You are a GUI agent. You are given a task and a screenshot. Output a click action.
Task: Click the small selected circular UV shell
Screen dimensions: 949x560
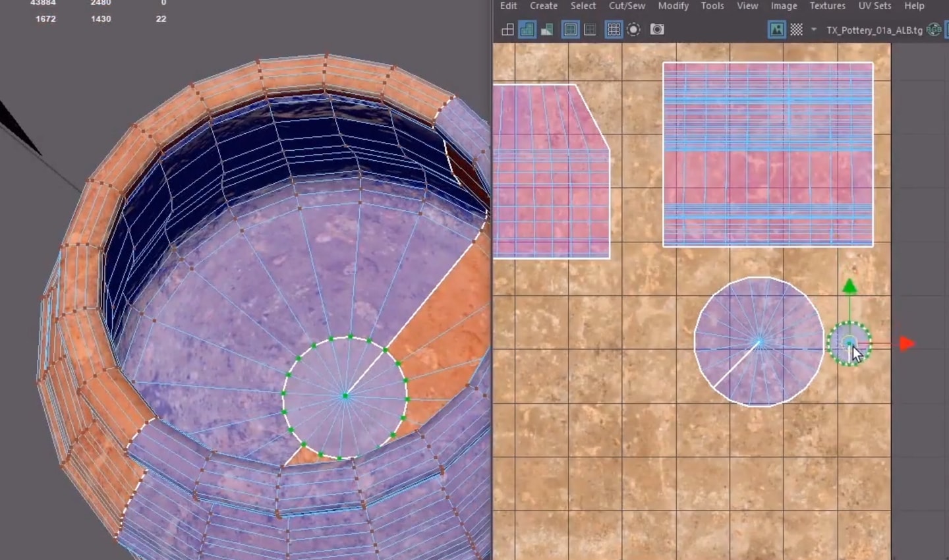(x=849, y=343)
